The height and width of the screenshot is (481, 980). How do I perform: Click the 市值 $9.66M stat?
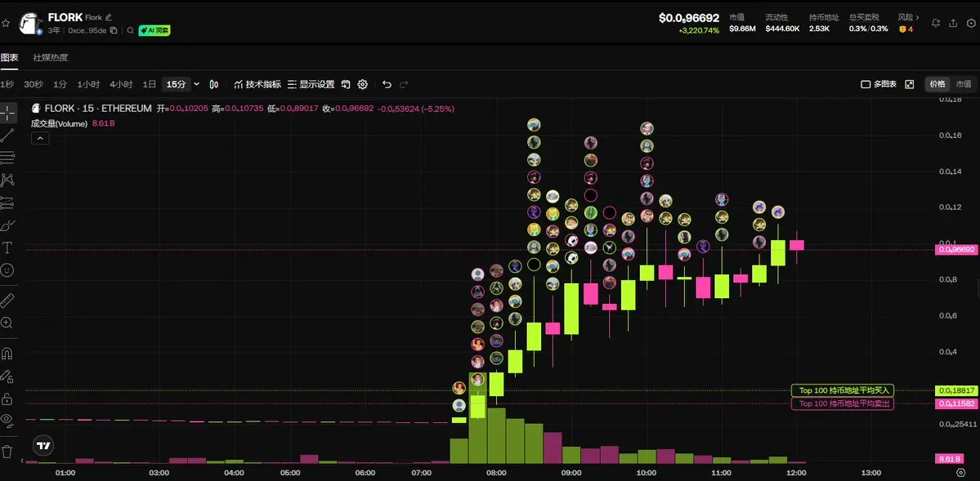(742, 23)
